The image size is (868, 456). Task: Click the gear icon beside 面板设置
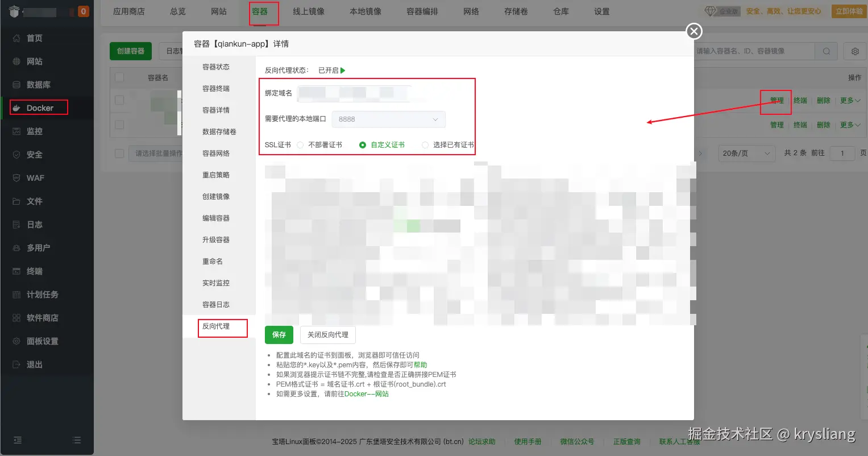click(x=16, y=341)
